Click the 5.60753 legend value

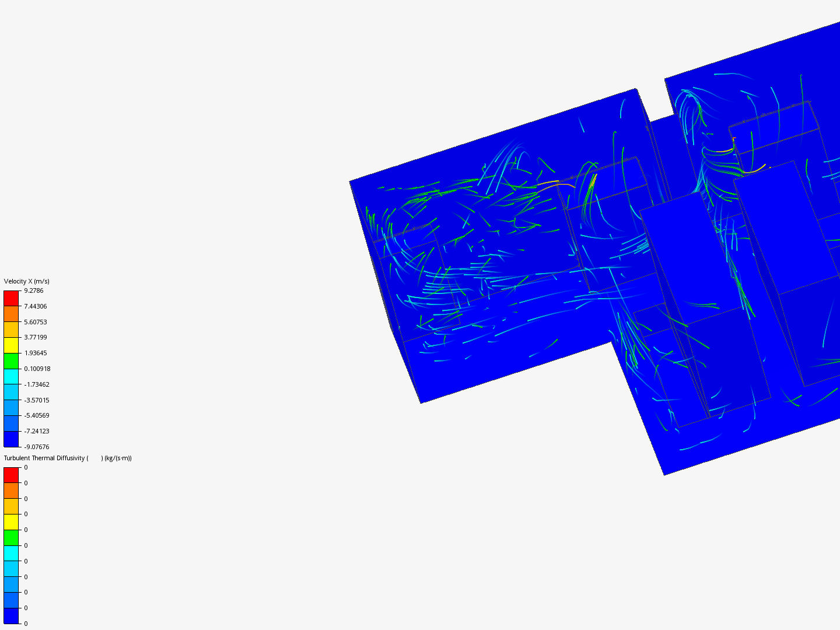click(36, 322)
